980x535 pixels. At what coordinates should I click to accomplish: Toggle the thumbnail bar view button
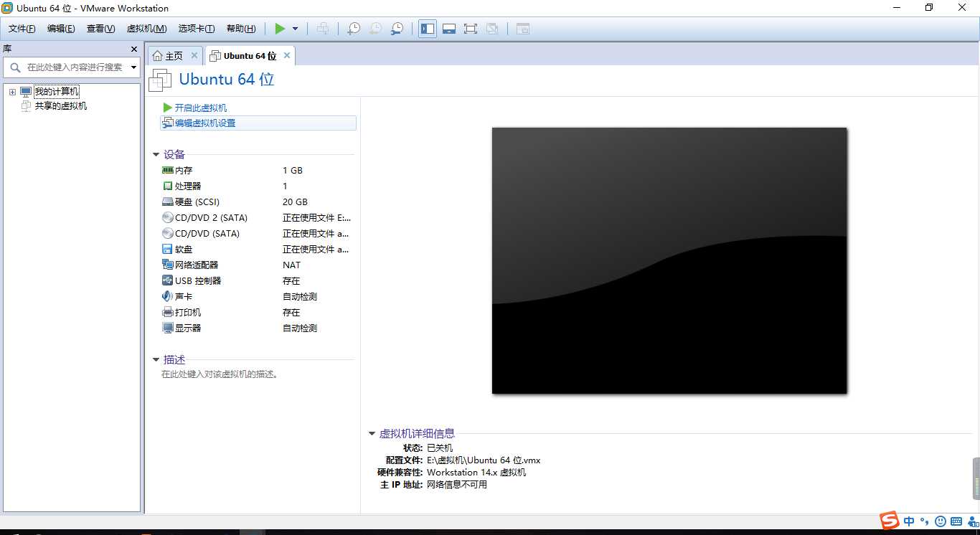pyautogui.click(x=449, y=29)
